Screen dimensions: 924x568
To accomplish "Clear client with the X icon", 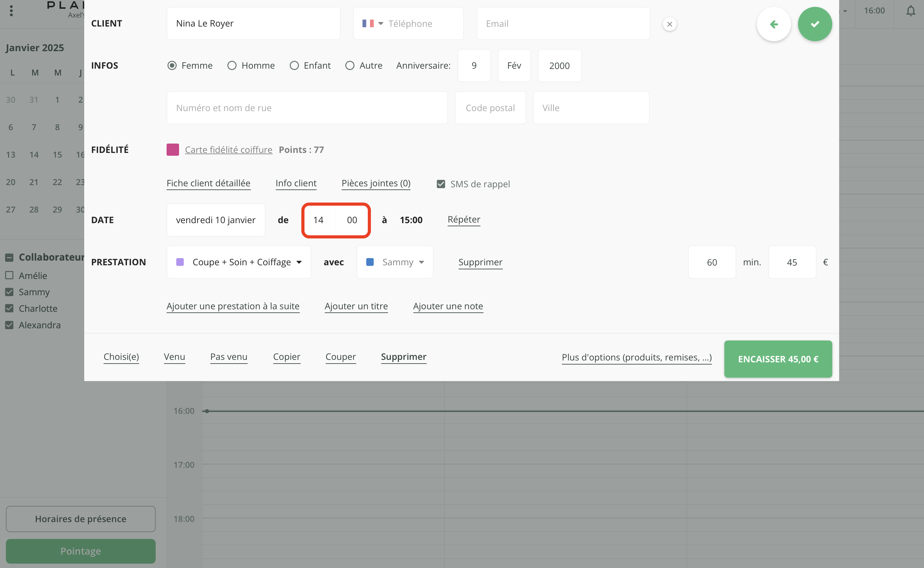I will click(669, 24).
